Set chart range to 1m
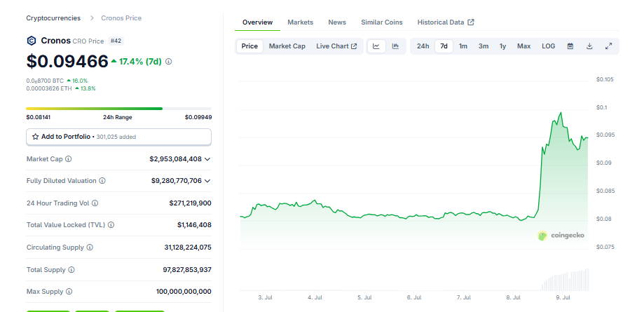The image size is (644, 312). point(463,46)
